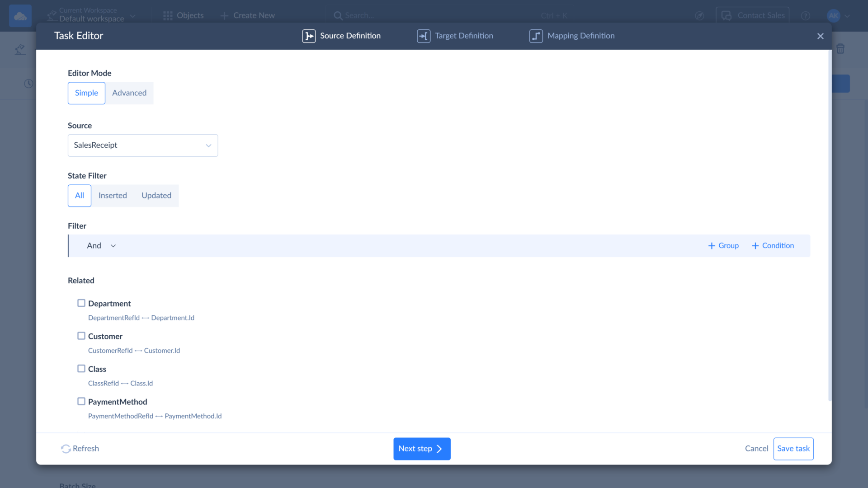Click the Cancel button

(x=756, y=449)
